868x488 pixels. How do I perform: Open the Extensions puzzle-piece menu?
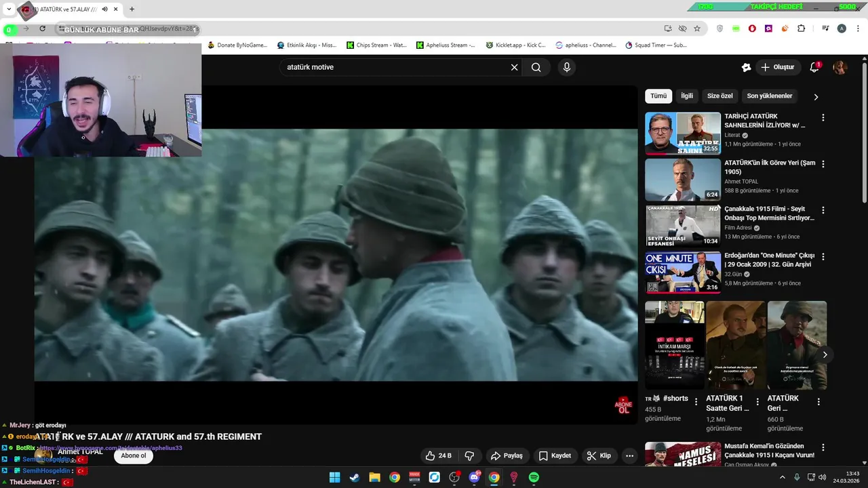pos(801,28)
